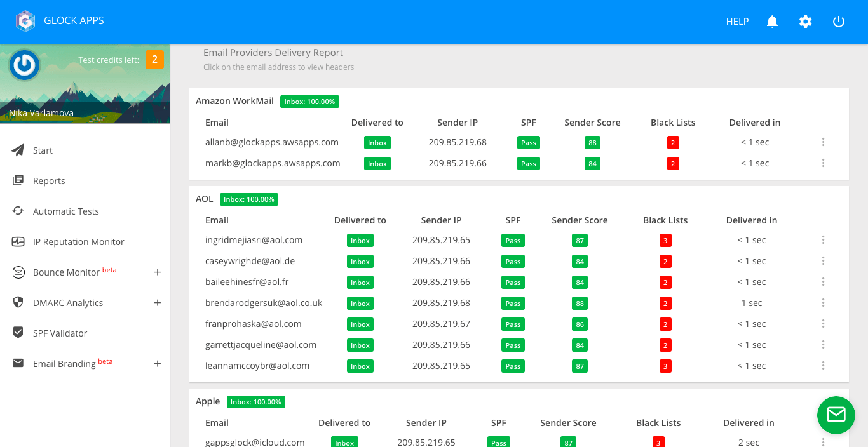Open the notifications bell
Viewport: 868px width, 447px height.
point(772,22)
